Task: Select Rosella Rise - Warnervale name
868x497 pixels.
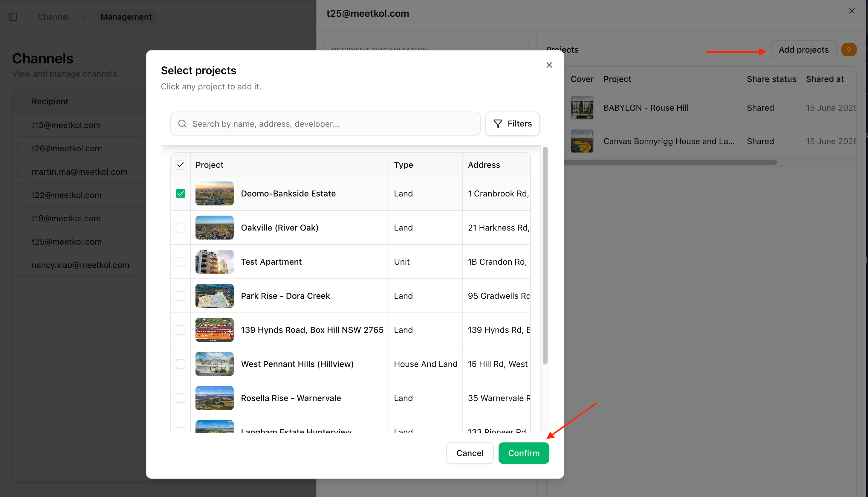Action: 291,398
